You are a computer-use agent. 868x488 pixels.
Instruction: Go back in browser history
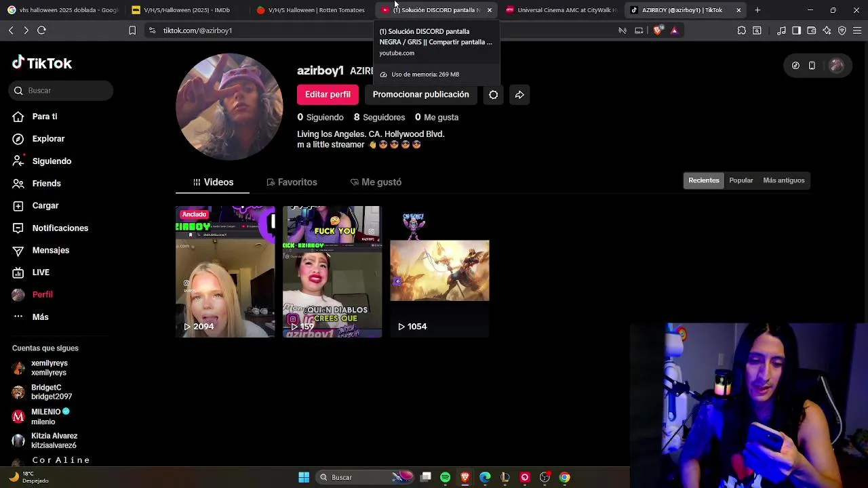tap(11, 30)
